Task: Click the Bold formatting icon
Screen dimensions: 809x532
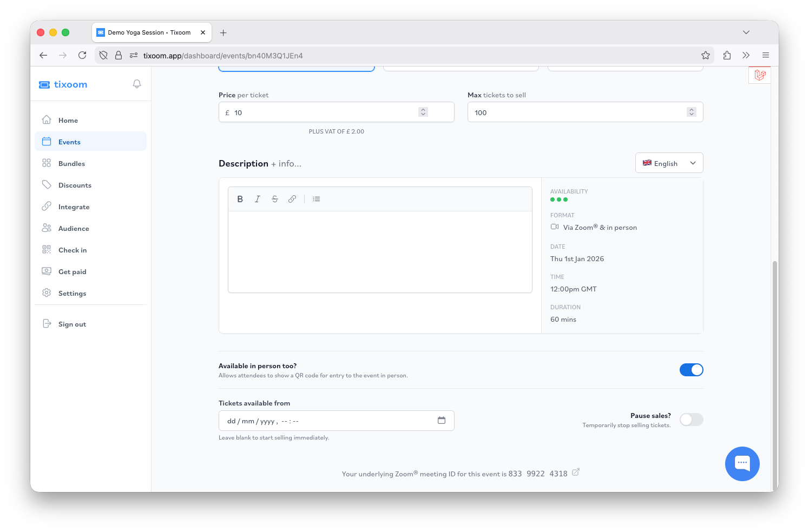Action: point(240,199)
